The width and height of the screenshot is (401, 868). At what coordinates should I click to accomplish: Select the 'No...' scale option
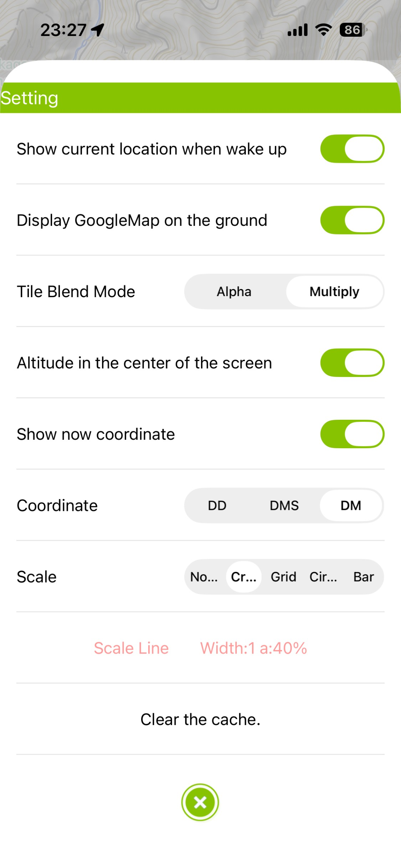click(x=204, y=577)
